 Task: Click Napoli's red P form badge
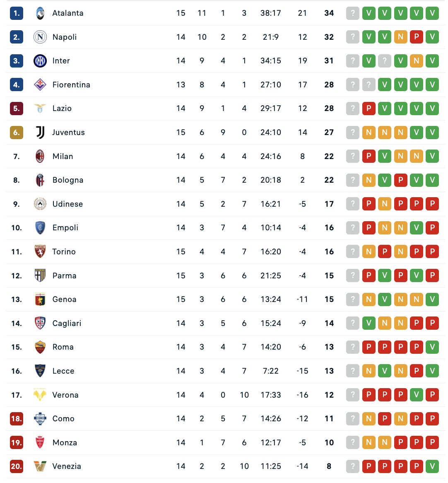417,37
